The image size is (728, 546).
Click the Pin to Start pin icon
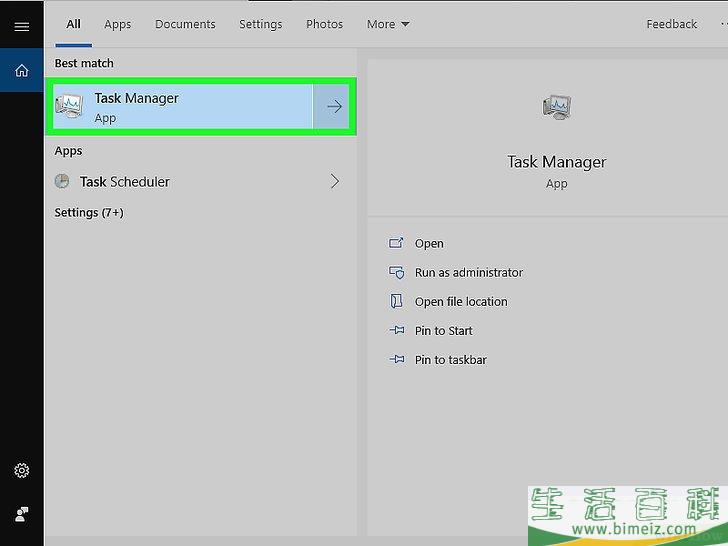click(396, 330)
